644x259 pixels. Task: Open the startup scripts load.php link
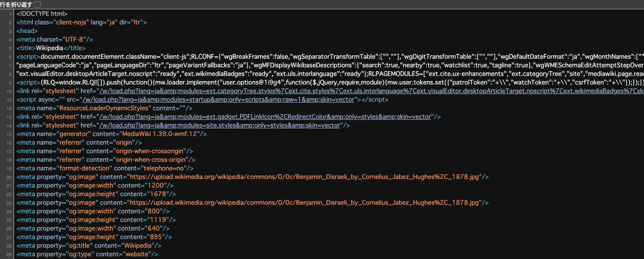[218, 100]
